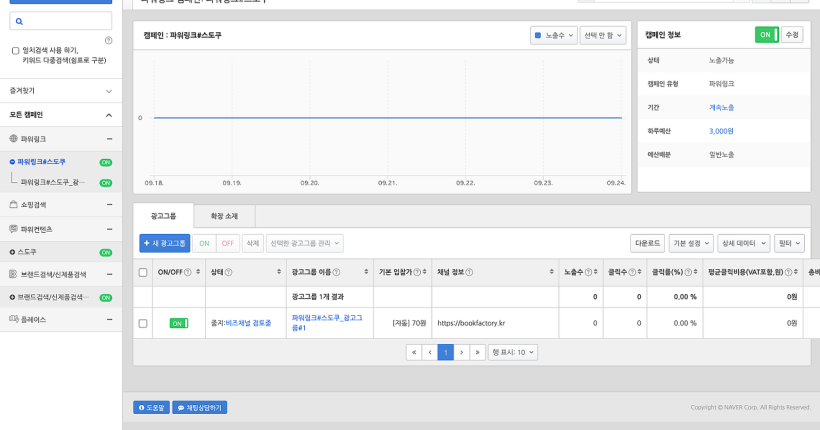Click the 새 광고그룹 button
The width and height of the screenshot is (820, 430).
pyautogui.click(x=165, y=243)
